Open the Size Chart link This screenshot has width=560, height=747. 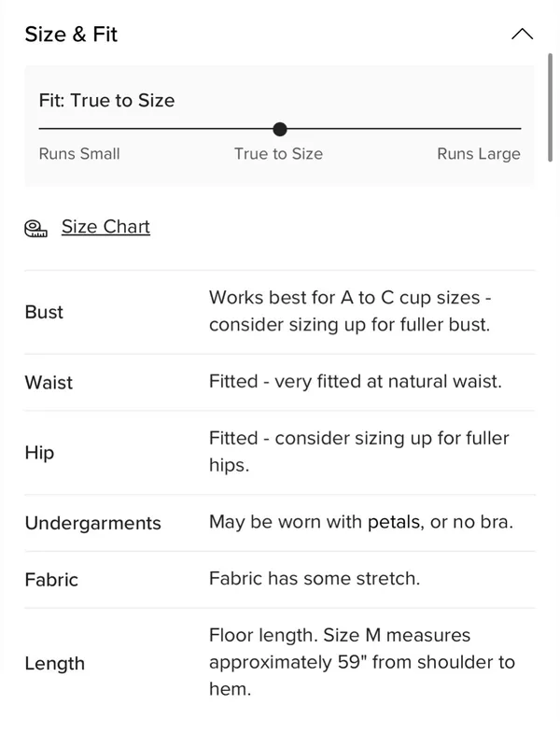click(x=105, y=226)
